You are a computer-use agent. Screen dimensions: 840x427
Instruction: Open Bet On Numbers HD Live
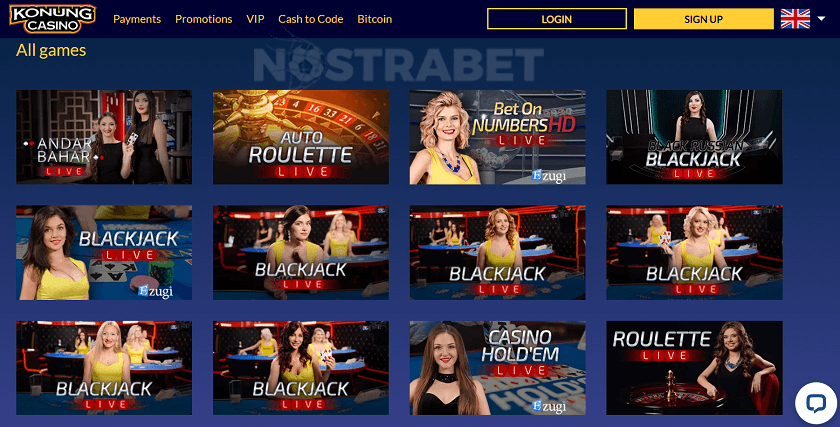498,137
